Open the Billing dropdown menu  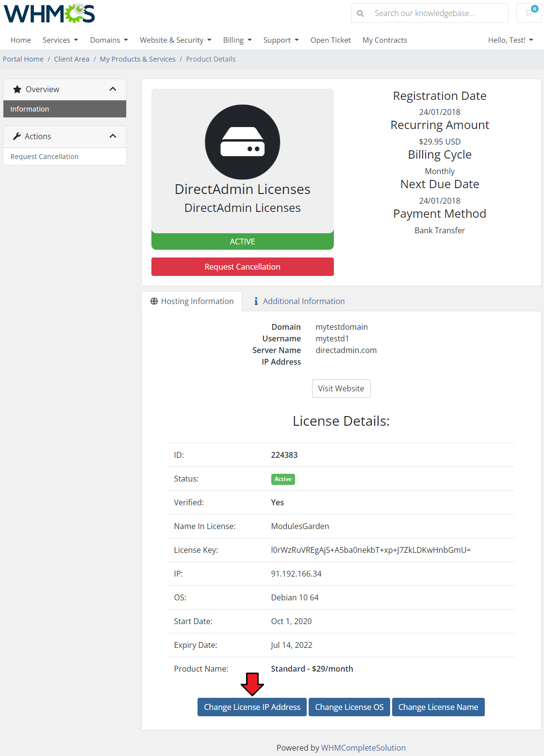click(x=237, y=40)
